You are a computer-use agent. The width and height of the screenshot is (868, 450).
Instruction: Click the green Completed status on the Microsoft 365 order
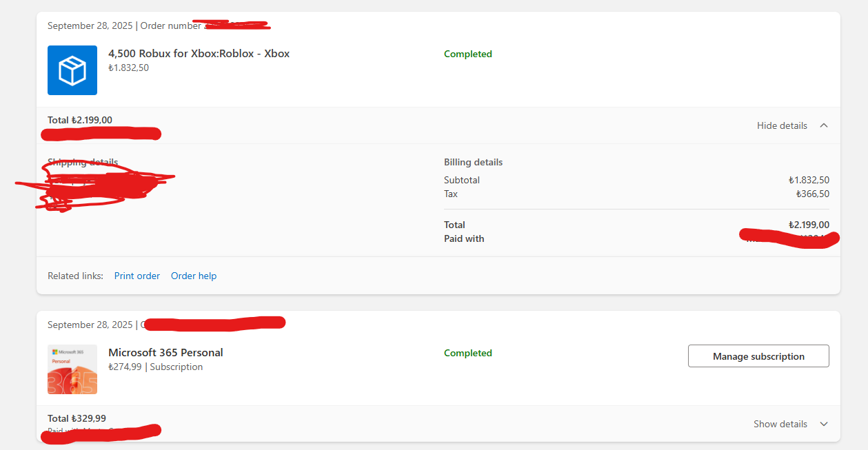[467, 353]
